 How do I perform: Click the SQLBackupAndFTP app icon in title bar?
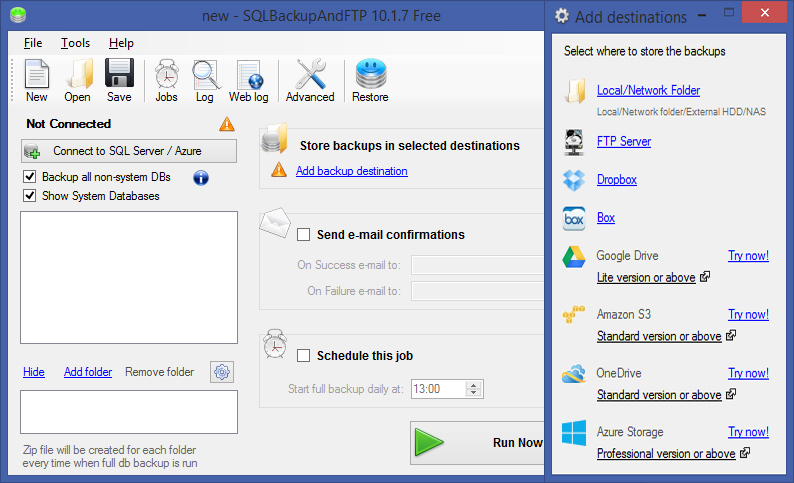coord(18,15)
